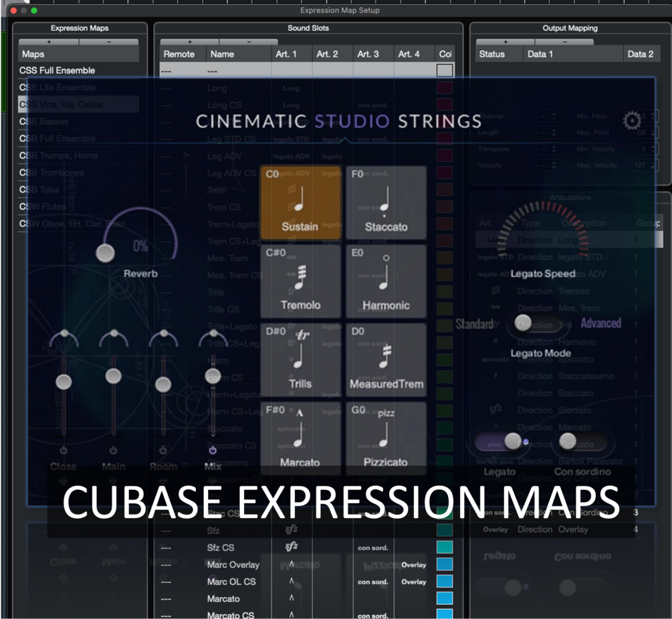Select the MeasuredTrem articulation D0 tile

(386, 359)
